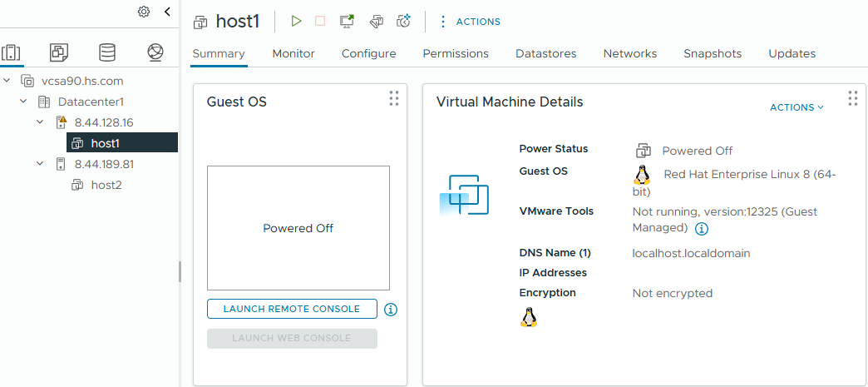Click the Linux penguin icon beside Guest OS
This screenshot has height=387, width=868.
coord(642,175)
